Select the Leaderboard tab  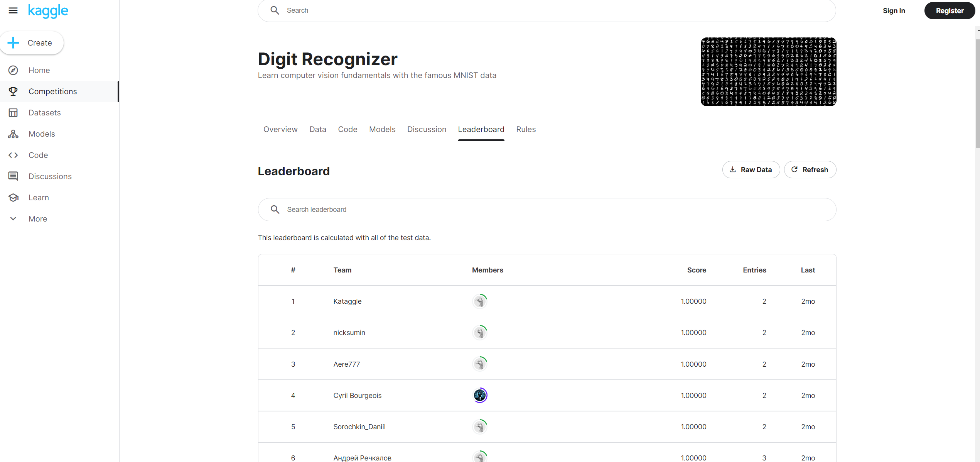point(481,129)
